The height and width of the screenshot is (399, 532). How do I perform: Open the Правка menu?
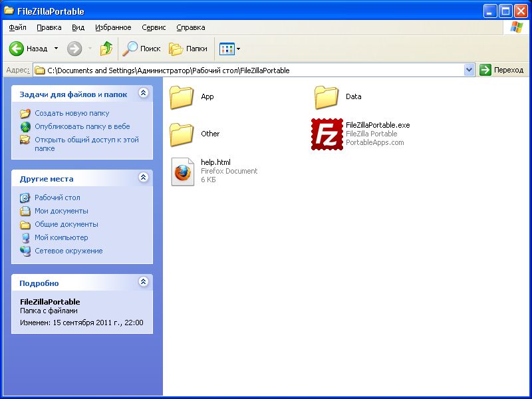(x=49, y=27)
